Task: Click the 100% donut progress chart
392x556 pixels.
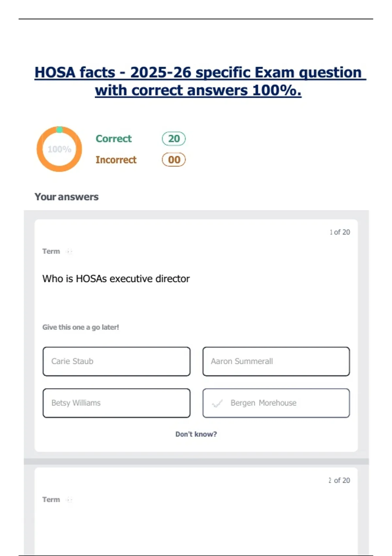Action: (x=59, y=149)
